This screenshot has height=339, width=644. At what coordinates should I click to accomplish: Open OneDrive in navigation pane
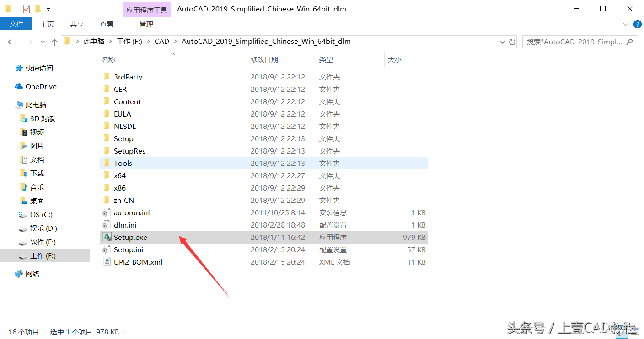[x=35, y=86]
